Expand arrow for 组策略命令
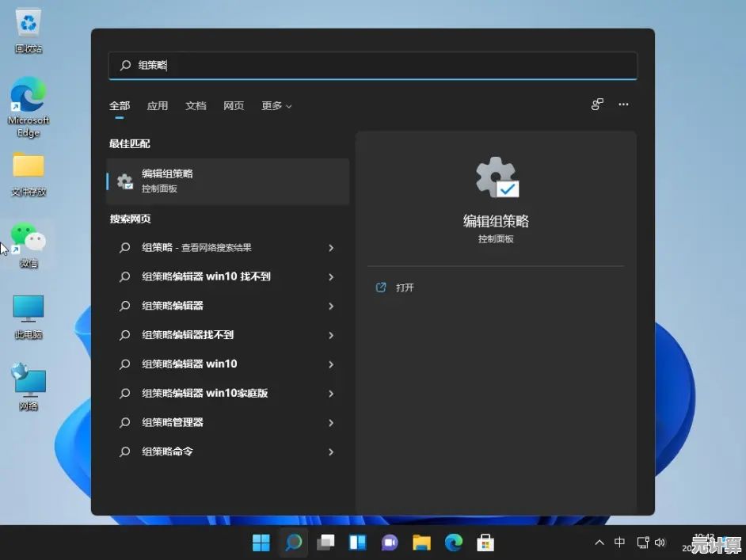This screenshot has width=746, height=560. [331, 452]
